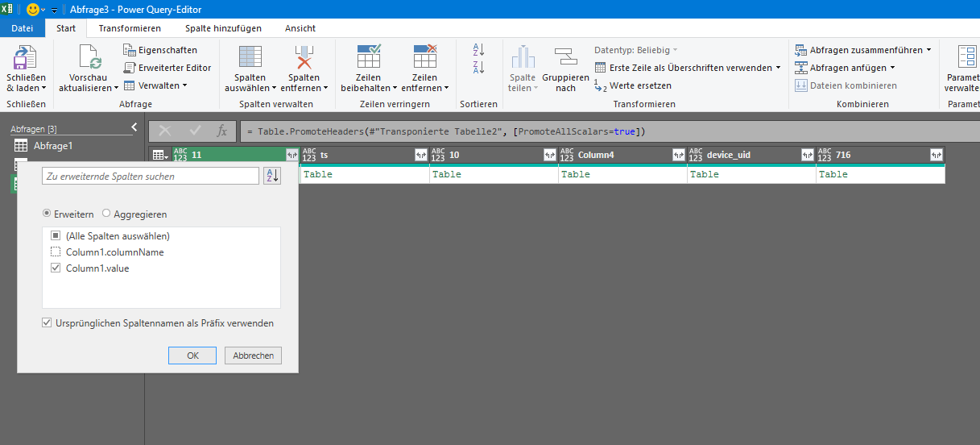The width and height of the screenshot is (980, 445).
Task: Select the column 11 header
Action: (x=236, y=155)
